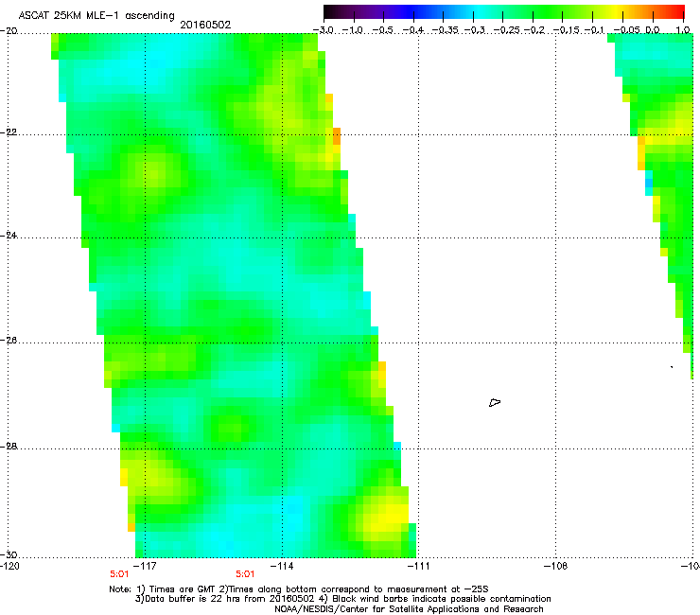
Task: Click the NOAA/NESDIS credit line
Action: click(x=409, y=608)
